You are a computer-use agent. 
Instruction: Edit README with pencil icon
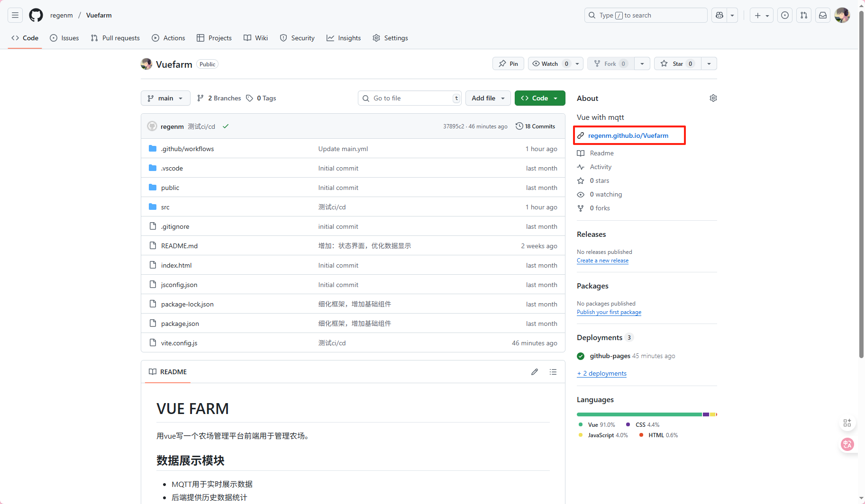click(535, 372)
